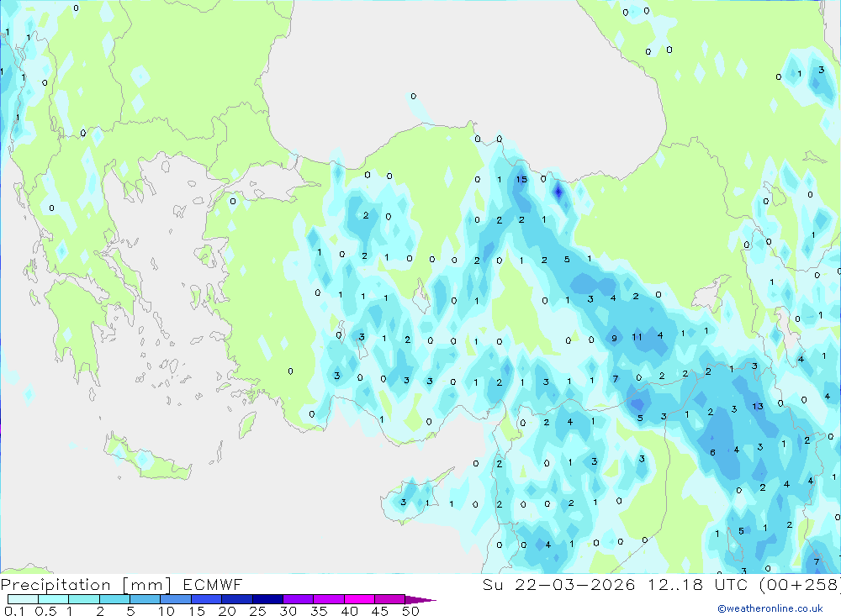Click the legend label "50"
Viewport: 841px width, 616px height.
410,611
